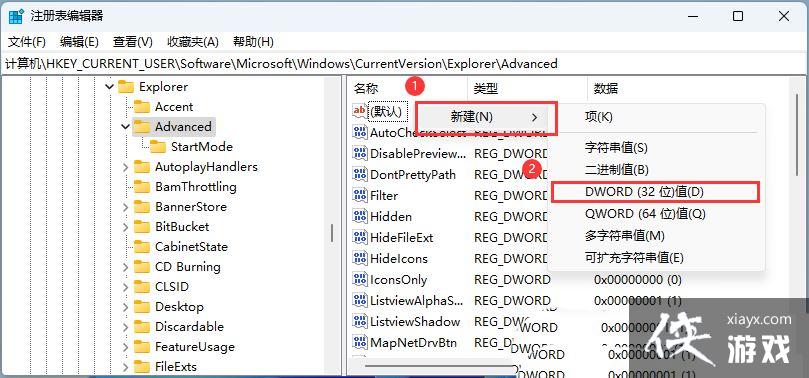Viewport: 809px width, 378px height.
Task: Click the DWORD icon beside ListviewAlphaS...
Action: click(360, 300)
